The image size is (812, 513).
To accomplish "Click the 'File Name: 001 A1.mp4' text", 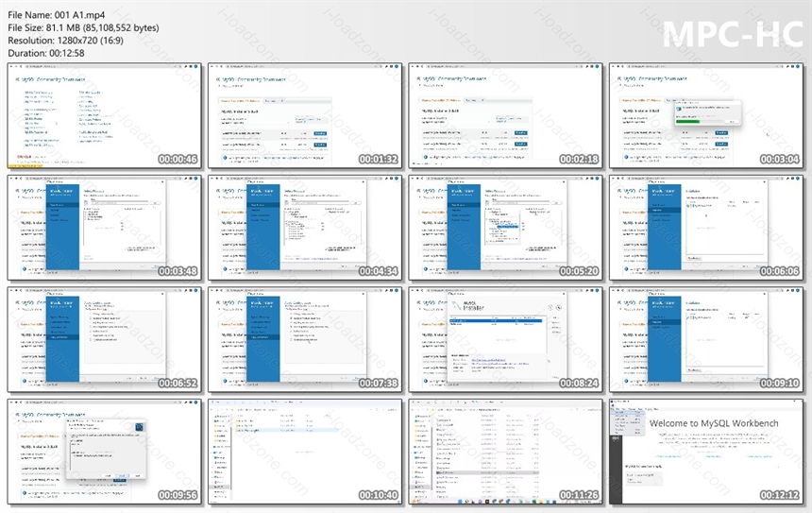I will coord(57,15).
